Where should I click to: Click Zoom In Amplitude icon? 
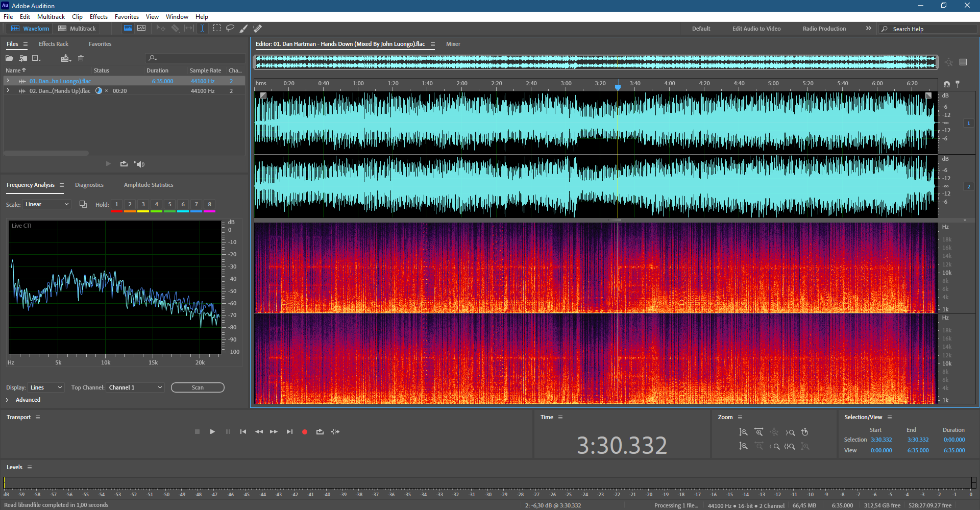(x=743, y=432)
